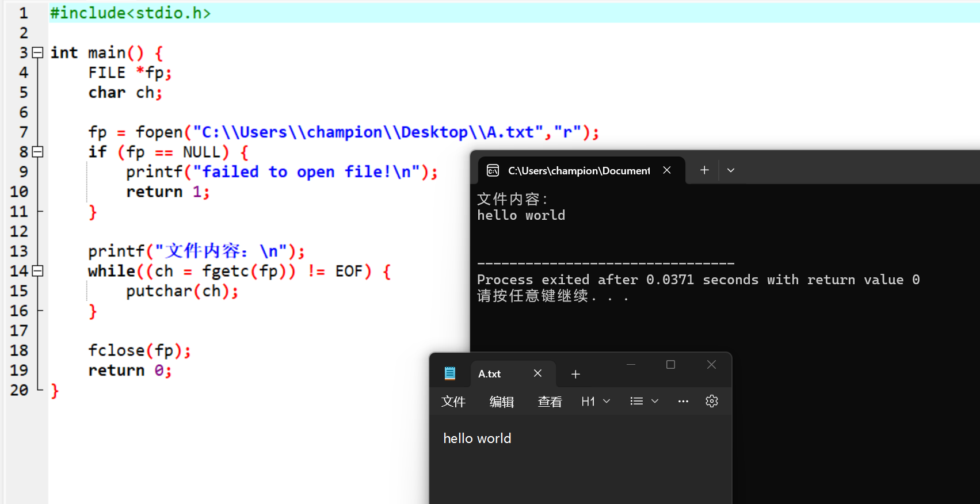Open the more options ellipsis in Notepad
The image size is (980, 504).
coord(683,402)
